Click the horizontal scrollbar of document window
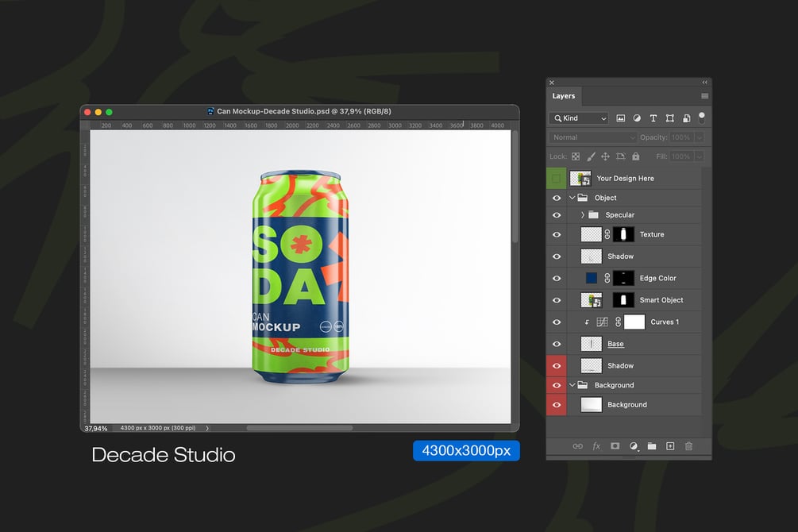The height and width of the screenshot is (532, 798). 299,428
